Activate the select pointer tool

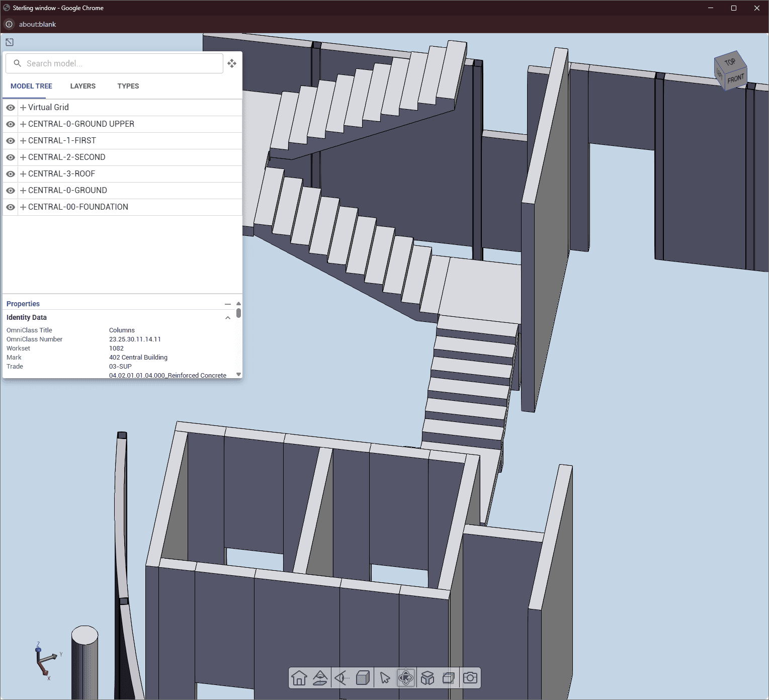pyautogui.click(x=385, y=678)
